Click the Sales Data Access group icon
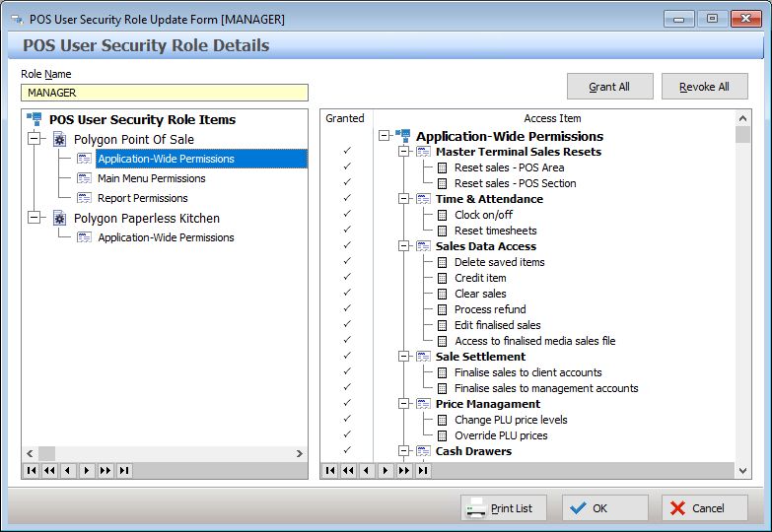Image resolution: width=772 pixels, height=532 pixels. pyautogui.click(x=423, y=246)
